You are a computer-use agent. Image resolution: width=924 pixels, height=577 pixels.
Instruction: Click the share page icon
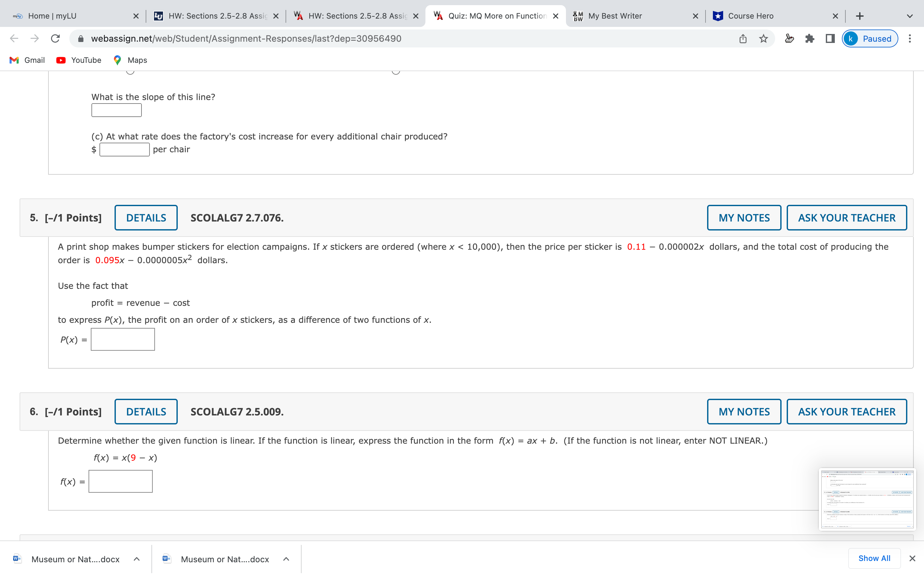[x=743, y=38]
